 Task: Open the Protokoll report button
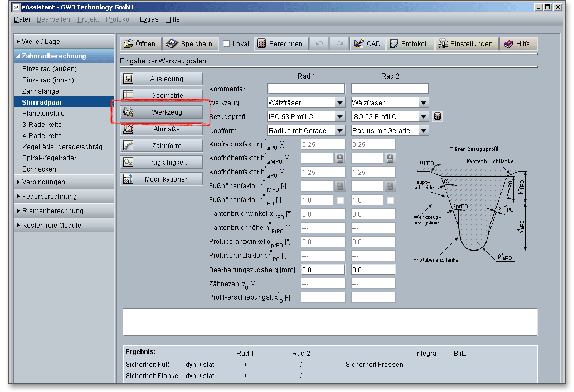pyautogui.click(x=410, y=44)
